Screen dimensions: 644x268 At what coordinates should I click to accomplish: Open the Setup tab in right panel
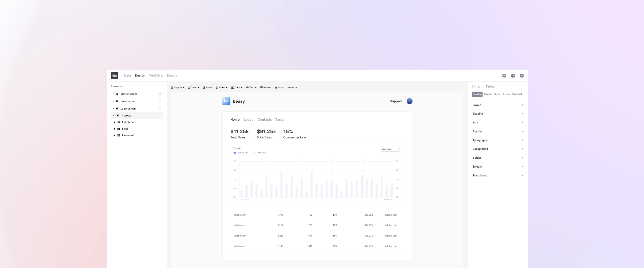[x=476, y=86]
